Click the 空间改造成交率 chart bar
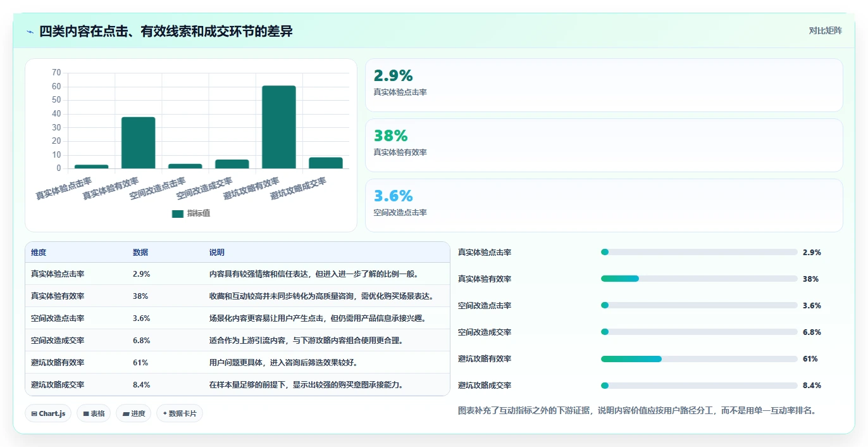 click(x=232, y=164)
